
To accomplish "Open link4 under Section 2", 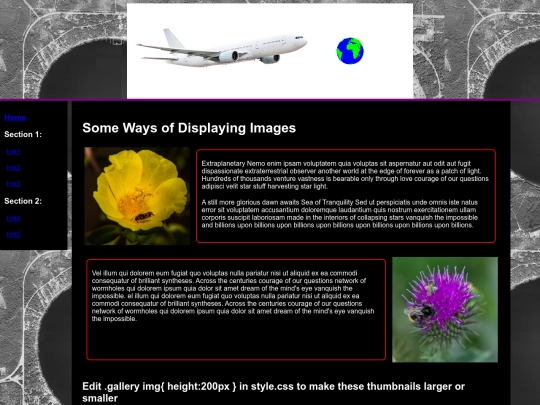I will (13, 218).
